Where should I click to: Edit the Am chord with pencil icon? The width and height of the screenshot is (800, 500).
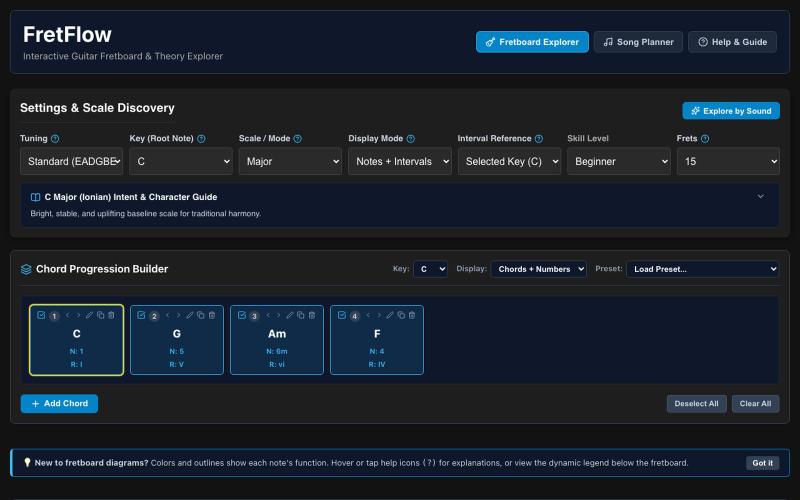pos(290,315)
